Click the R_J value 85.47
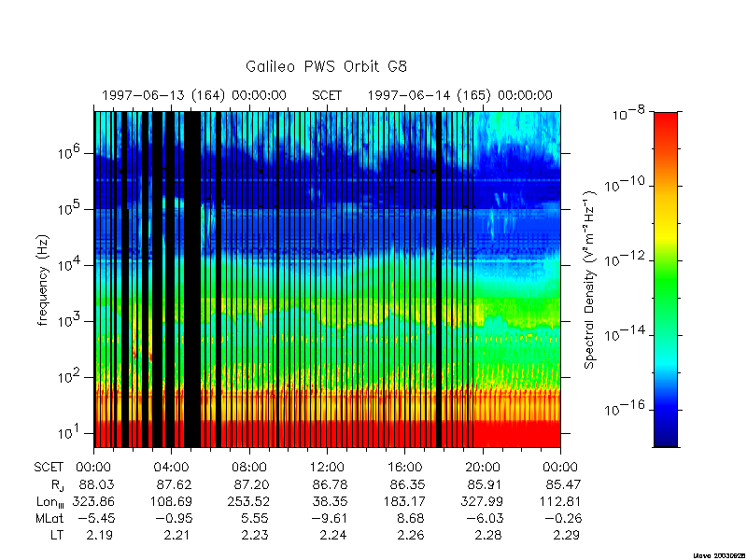747x560 pixels. point(563,484)
